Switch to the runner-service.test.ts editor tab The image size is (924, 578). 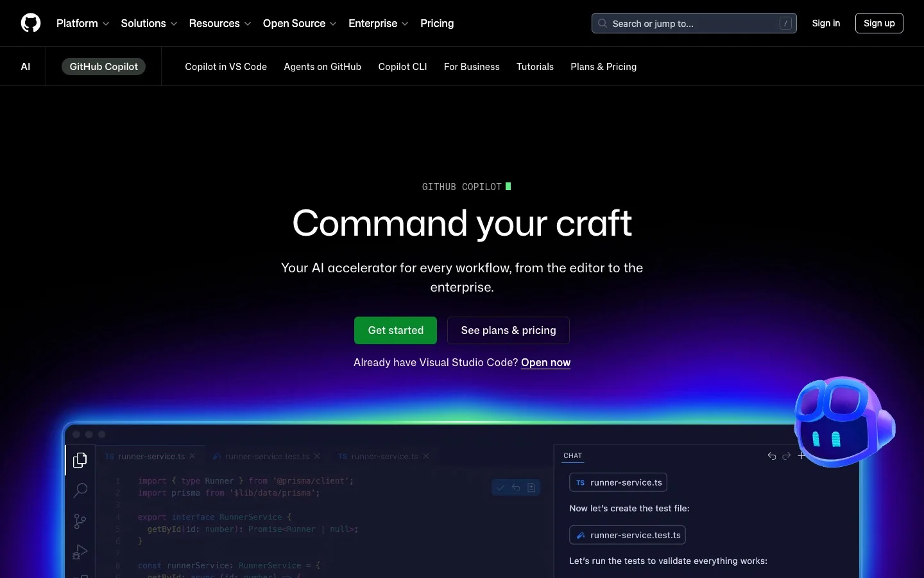point(267,456)
